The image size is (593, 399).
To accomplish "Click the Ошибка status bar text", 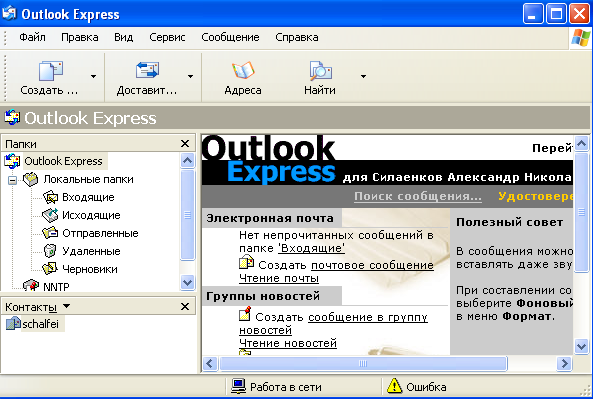I will (x=426, y=387).
